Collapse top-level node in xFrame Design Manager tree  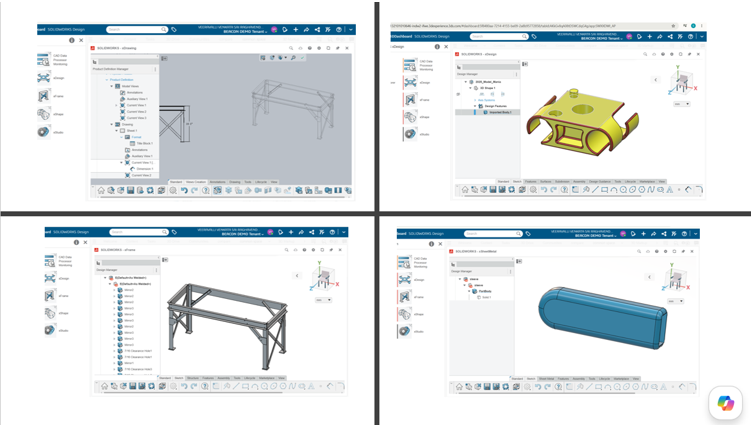105,278
